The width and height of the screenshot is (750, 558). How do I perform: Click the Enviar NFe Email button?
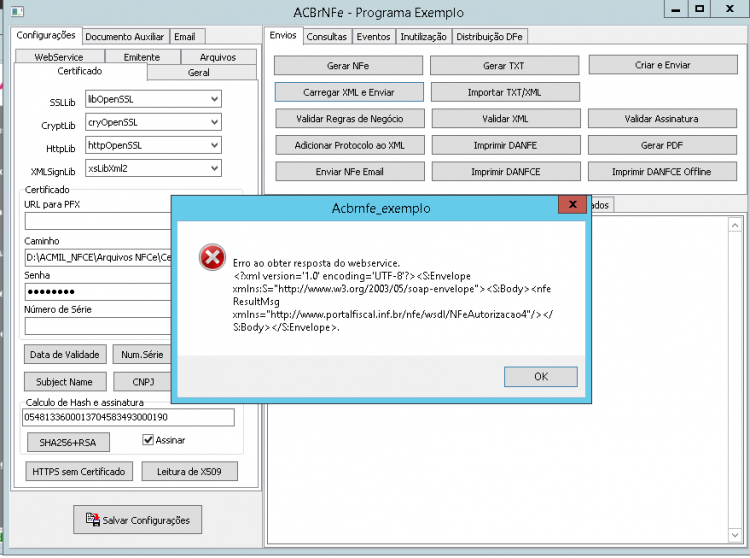[350, 172]
